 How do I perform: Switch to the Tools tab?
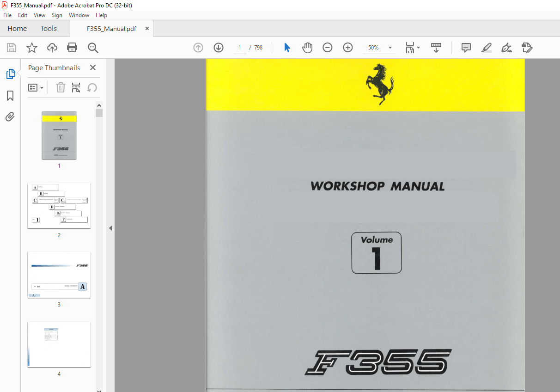click(49, 29)
